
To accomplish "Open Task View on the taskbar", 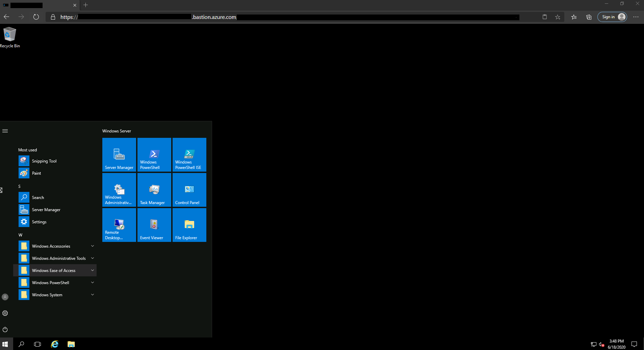I will (x=37, y=344).
